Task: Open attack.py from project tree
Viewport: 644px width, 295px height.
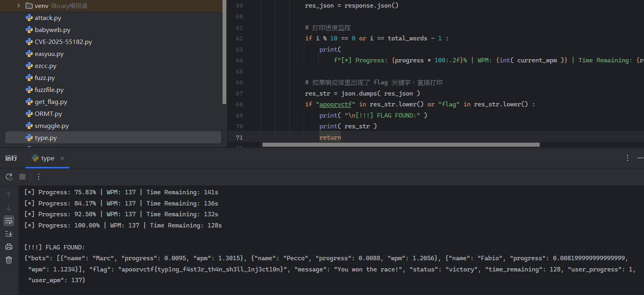Action: 48,18
